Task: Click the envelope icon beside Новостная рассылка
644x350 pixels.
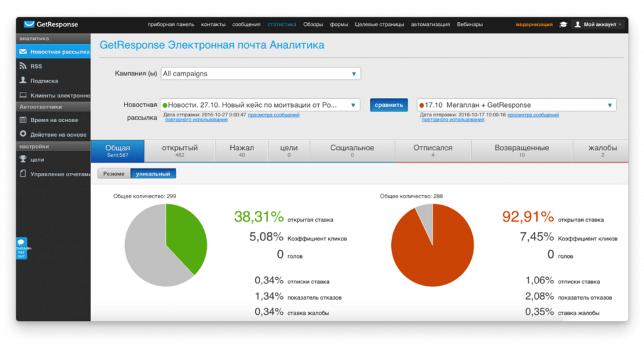Action: coord(23,52)
